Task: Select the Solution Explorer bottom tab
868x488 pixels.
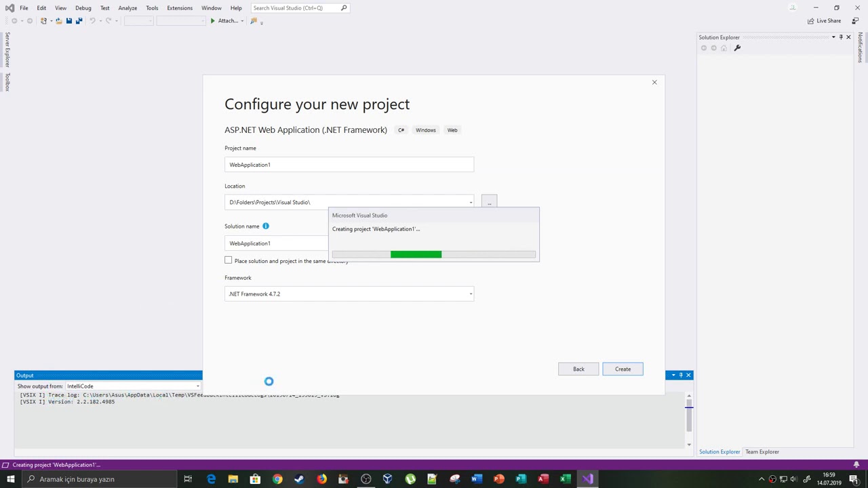Action: point(719,452)
